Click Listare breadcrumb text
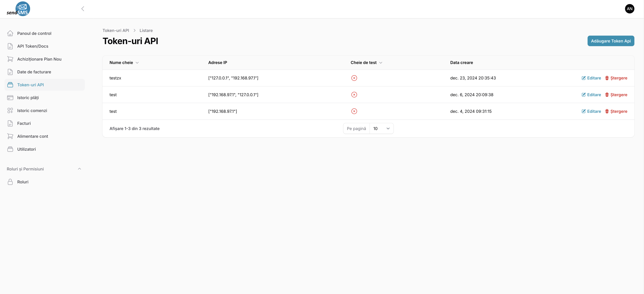644x294 pixels. pos(146,31)
